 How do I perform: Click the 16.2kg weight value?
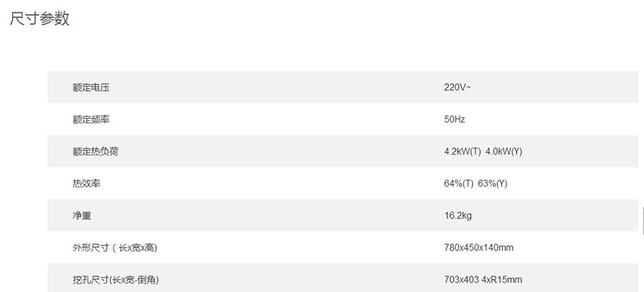pyautogui.click(x=457, y=215)
